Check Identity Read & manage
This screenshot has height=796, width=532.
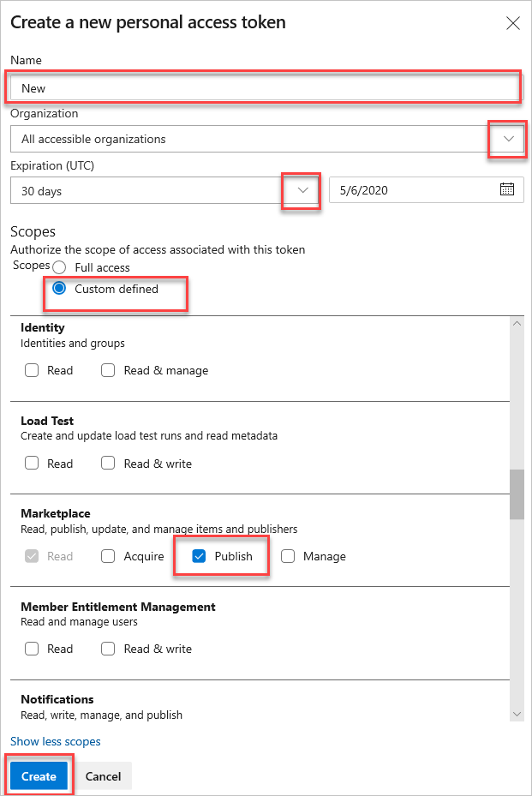(108, 370)
